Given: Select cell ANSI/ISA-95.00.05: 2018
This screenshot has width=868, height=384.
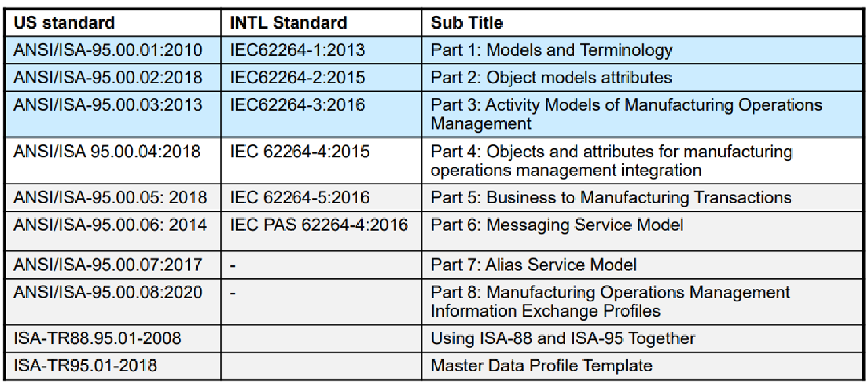Looking at the screenshot, I should (x=113, y=197).
